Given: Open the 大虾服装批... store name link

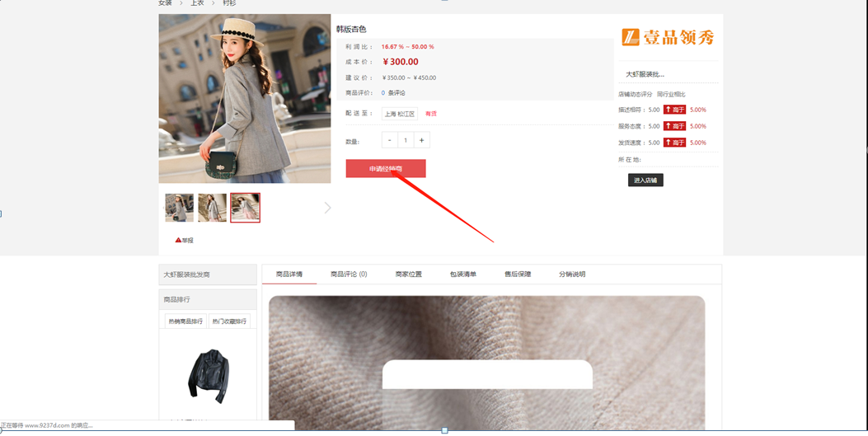Looking at the screenshot, I should [645, 74].
